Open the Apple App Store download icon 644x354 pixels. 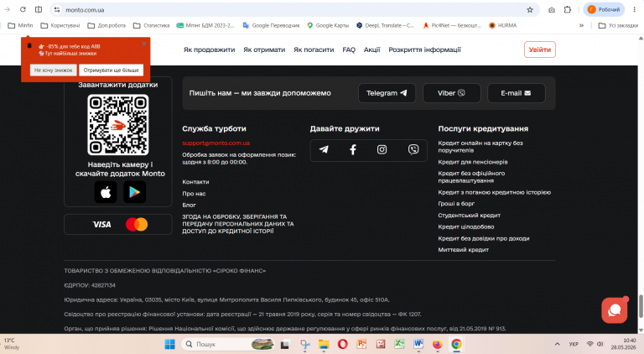106,192
